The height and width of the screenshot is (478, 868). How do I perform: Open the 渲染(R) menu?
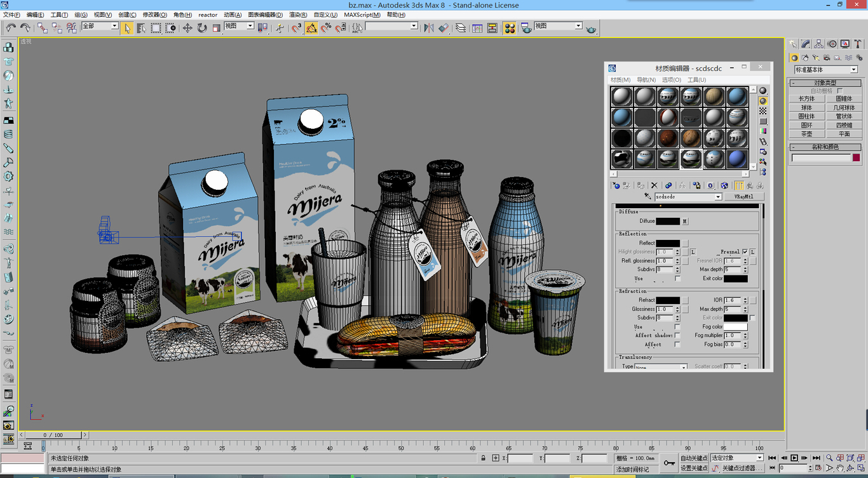(x=298, y=15)
